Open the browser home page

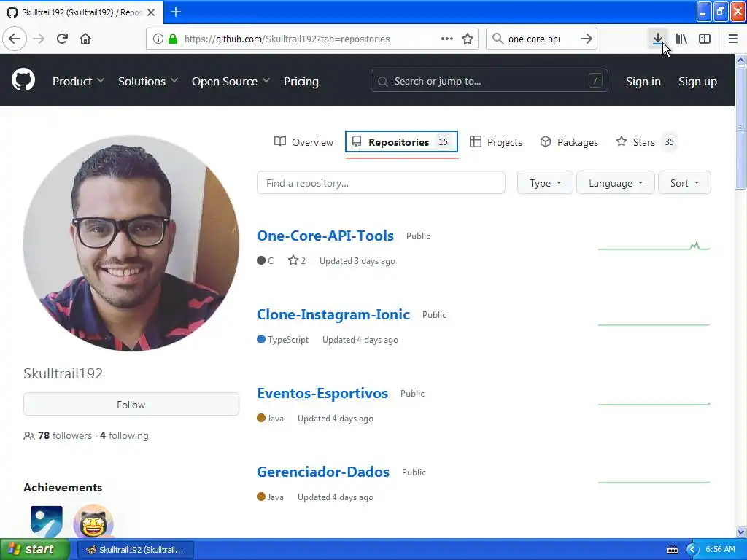[85, 39]
